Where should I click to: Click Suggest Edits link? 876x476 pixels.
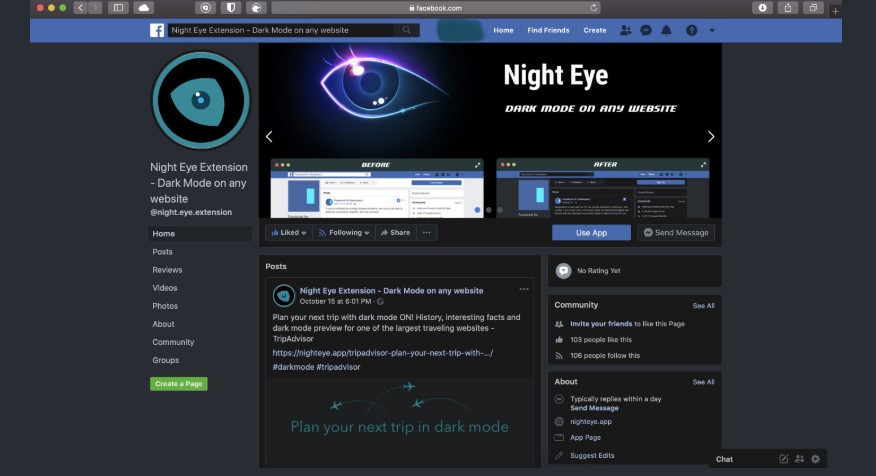click(x=592, y=455)
